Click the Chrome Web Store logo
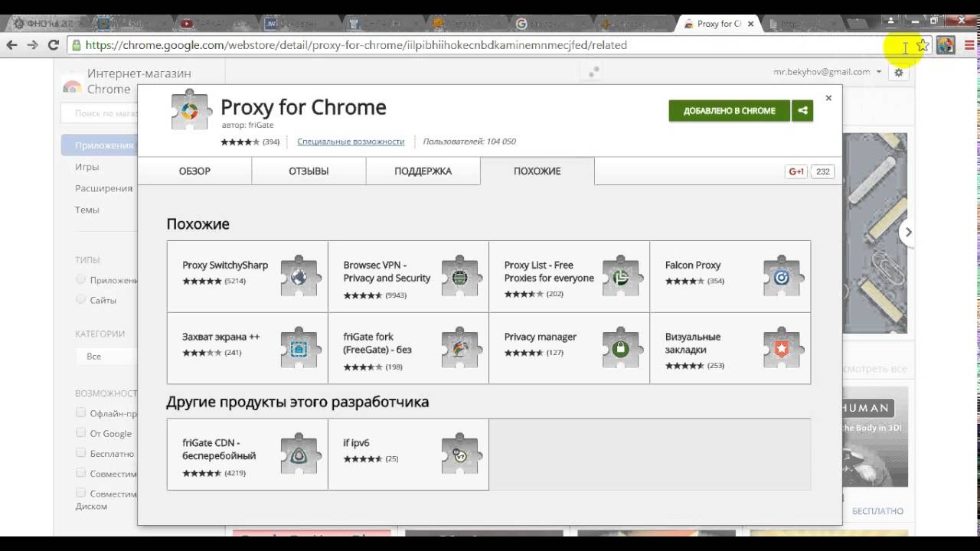Image resolution: width=980 pixels, height=551 pixels. 72,86
